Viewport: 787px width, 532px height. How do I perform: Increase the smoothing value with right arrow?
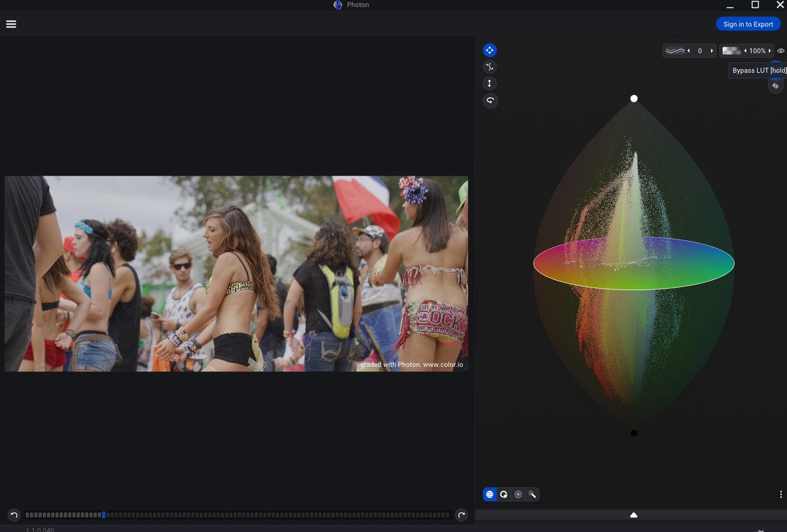coord(711,51)
